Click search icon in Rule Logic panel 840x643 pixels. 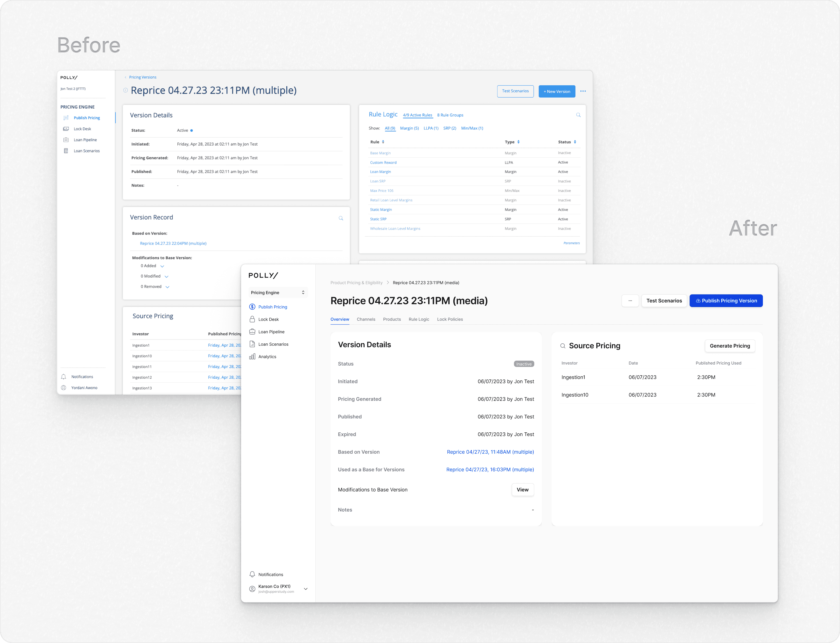pos(578,115)
